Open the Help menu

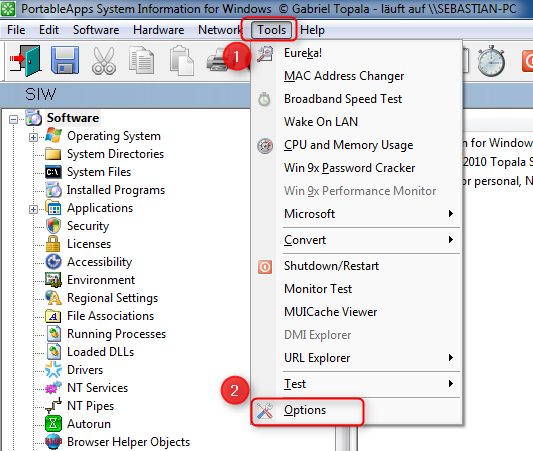[312, 30]
